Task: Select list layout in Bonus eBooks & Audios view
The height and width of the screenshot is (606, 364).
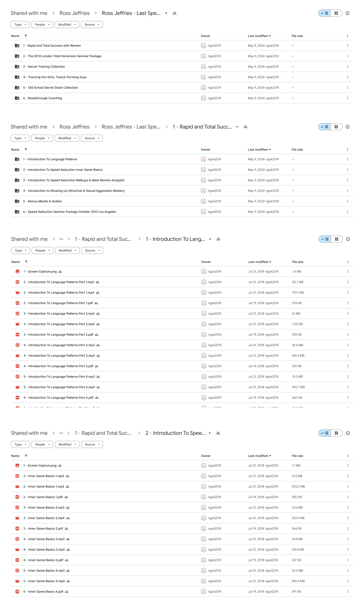Action: coord(324,127)
